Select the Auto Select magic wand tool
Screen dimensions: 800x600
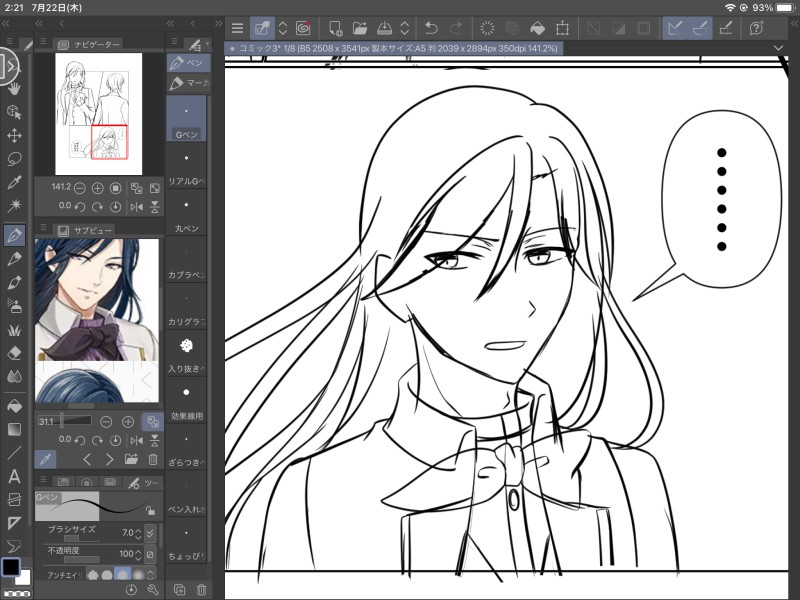pos(14,206)
